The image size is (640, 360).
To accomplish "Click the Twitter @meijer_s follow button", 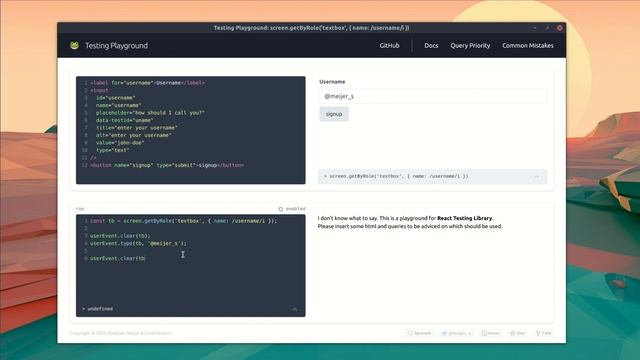I will tap(456, 333).
